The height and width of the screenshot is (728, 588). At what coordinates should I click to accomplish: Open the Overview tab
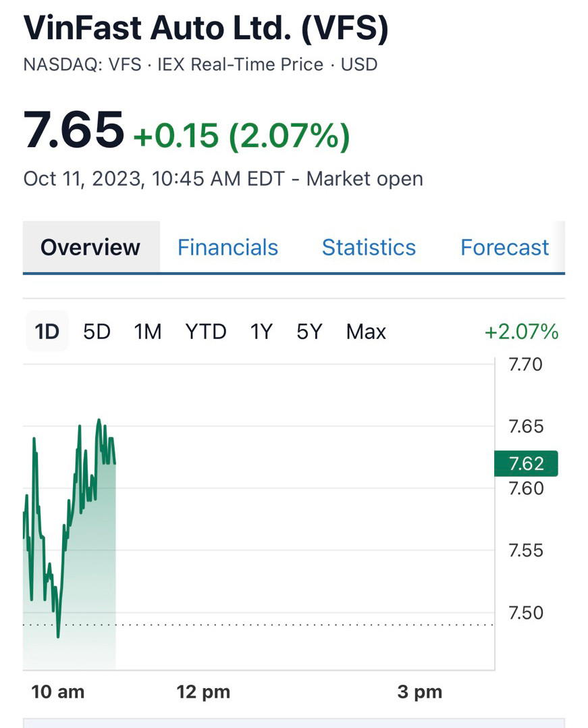[x=90, y=247]
